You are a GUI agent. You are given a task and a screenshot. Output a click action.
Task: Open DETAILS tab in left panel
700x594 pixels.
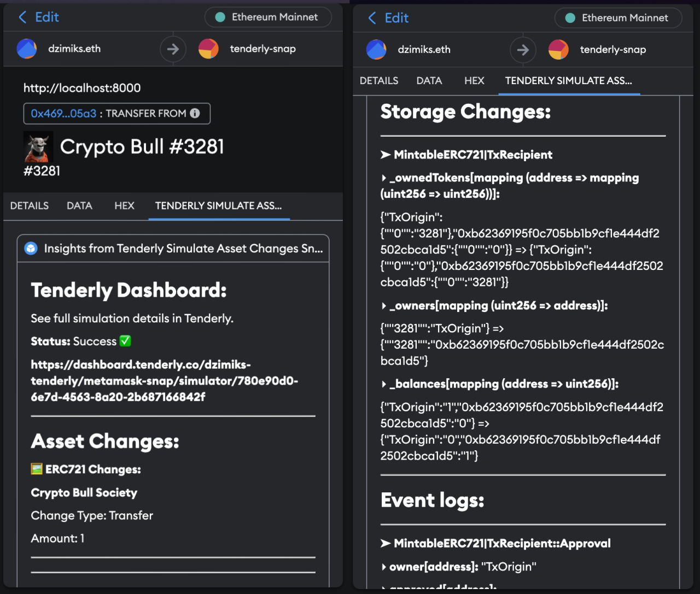pyautogui.click(x=30, y=205)
